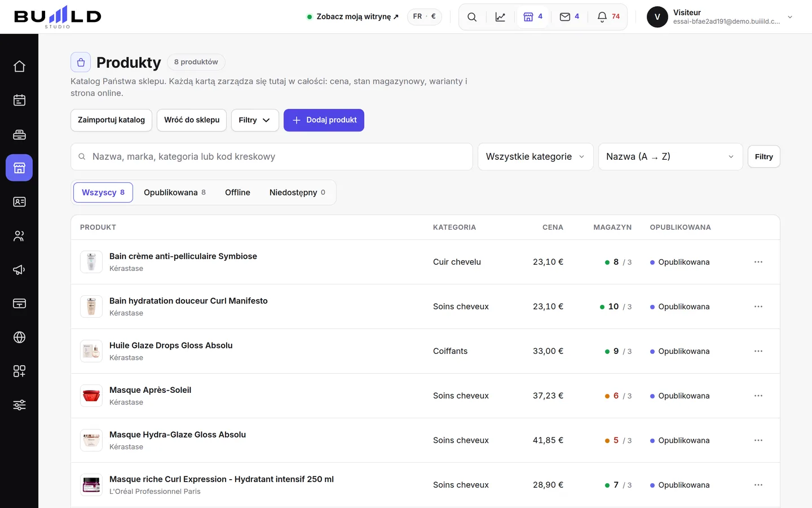Click the search magnifier in top bar
Screen dimensions: 812x508
click(x=472, y=17)
